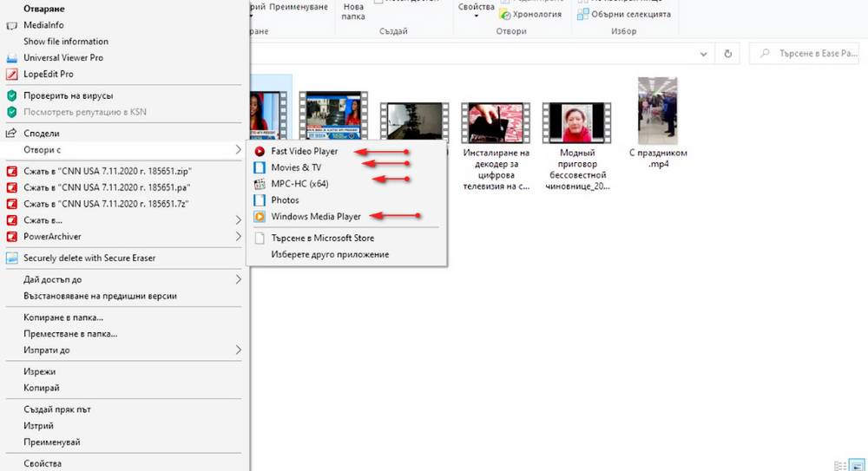Click the Secure Eraser icon
The height and width of the screenshot is (471, 868).
coord(11,258)
